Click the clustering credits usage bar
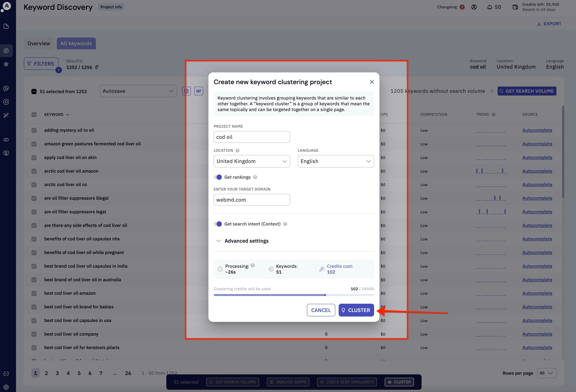This screenshot has width=576, height=392. pos(294,295)
